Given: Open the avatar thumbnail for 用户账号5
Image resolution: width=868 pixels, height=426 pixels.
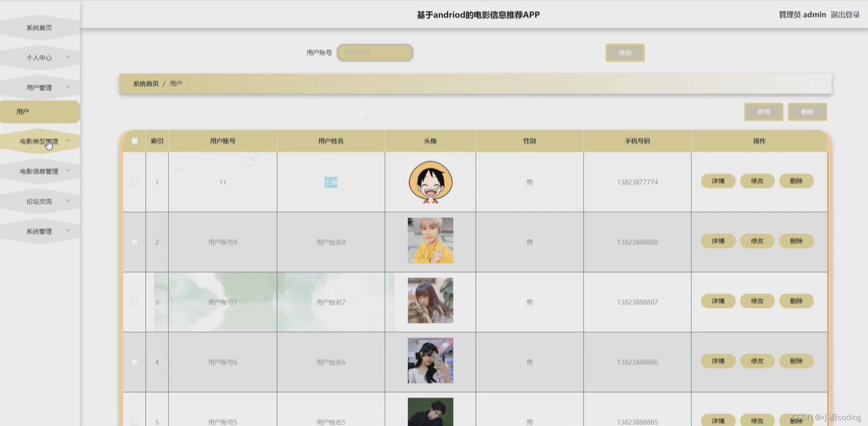Looking at the screenshot, I should [x=430, y=412].
